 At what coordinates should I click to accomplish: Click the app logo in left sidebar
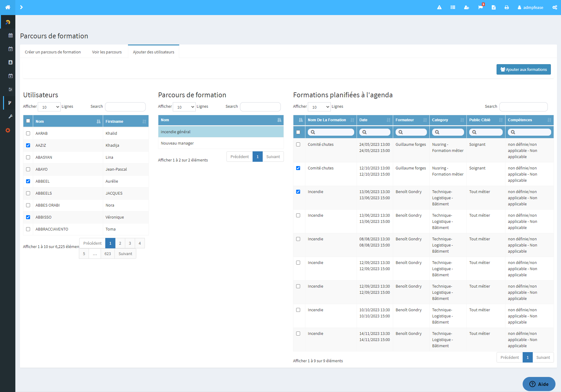click(x=8, y=22)
